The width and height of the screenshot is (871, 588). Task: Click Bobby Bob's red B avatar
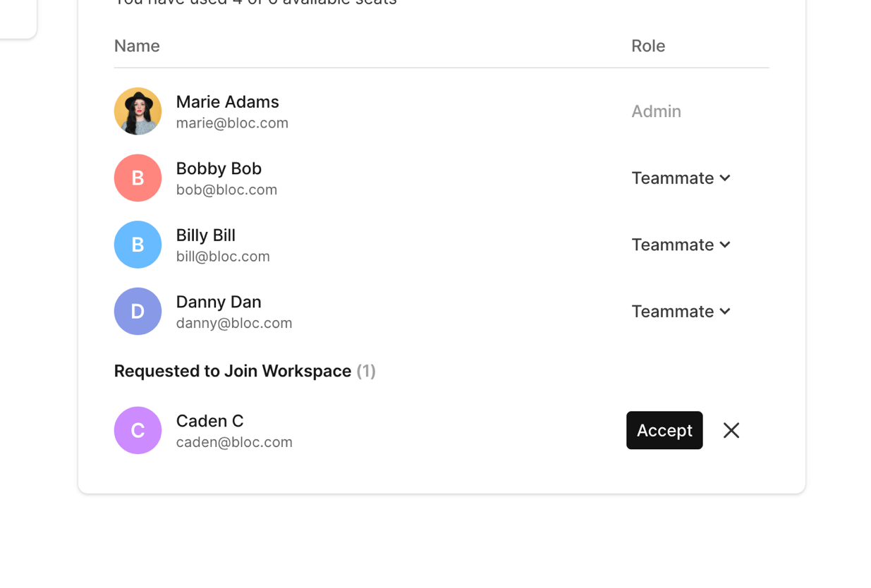[138, 178]
